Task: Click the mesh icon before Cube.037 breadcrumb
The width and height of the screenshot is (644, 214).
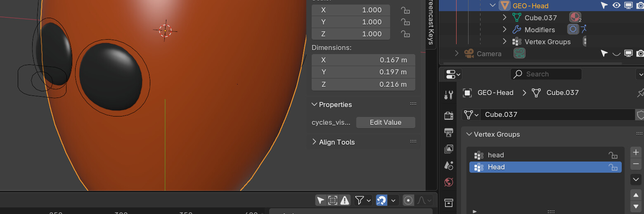Action: pyautogui.click(x=536, y=93)
